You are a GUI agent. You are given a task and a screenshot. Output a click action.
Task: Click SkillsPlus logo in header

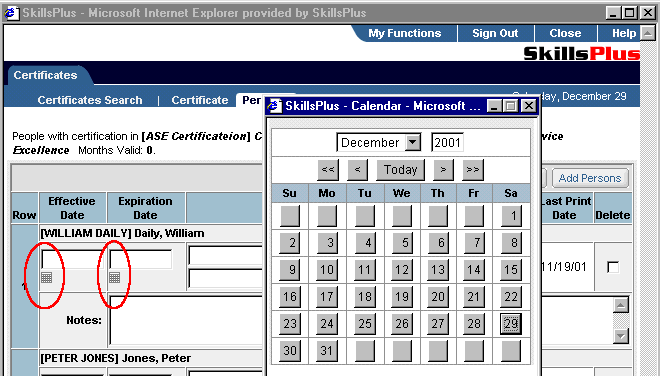coord(582,53)
